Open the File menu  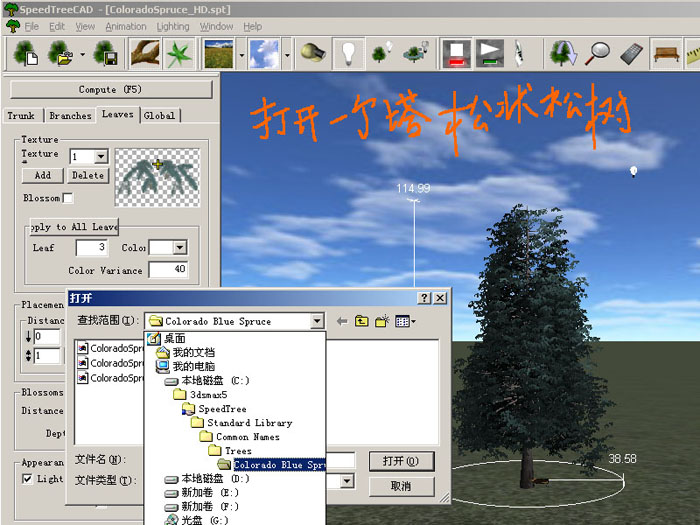click(x=31, y=26)
